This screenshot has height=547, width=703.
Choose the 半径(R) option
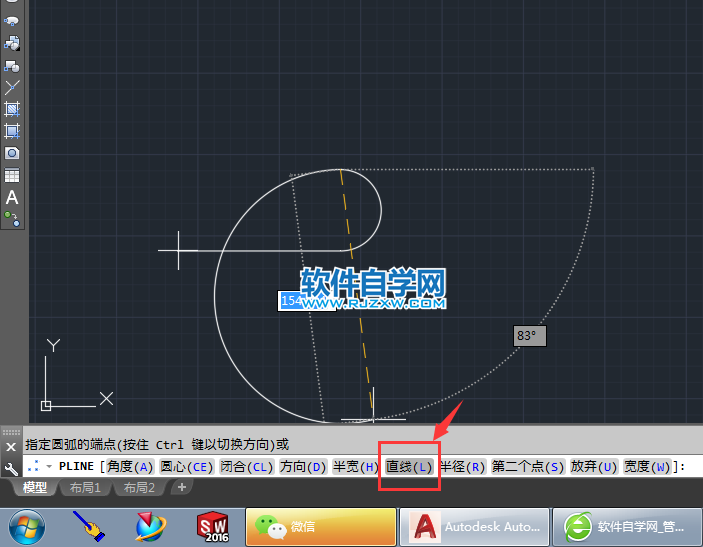[462, 467]
